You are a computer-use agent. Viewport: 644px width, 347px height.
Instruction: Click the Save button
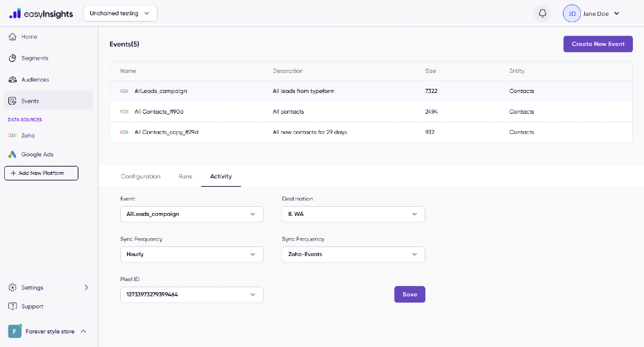click(x=409, y=294)
